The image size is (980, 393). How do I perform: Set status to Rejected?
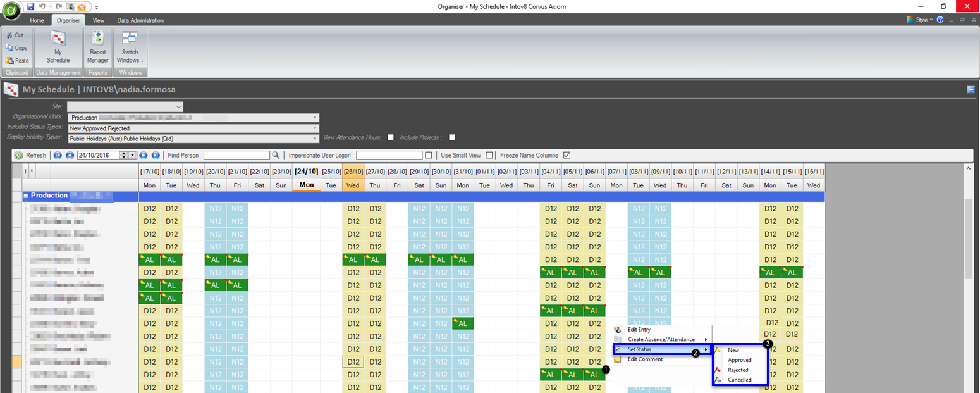pyautogui.click(x=740, y=370)
